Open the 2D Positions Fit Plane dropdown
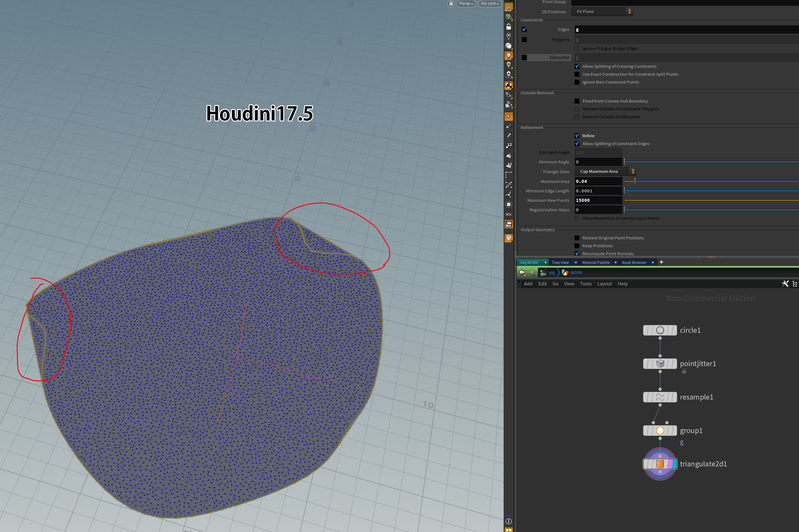 click(x=602, y=12)
